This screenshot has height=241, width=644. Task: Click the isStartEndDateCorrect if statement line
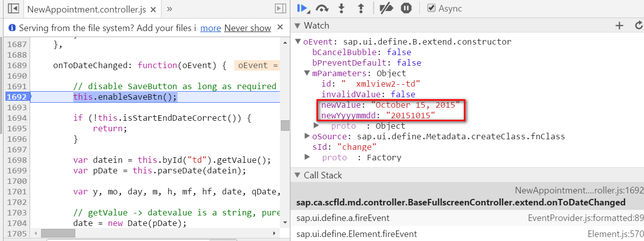162,118
